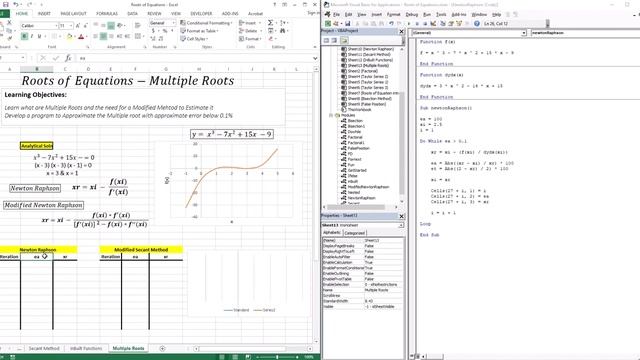Click the yellow Fill Color bucket icon

tap(69, 37)
